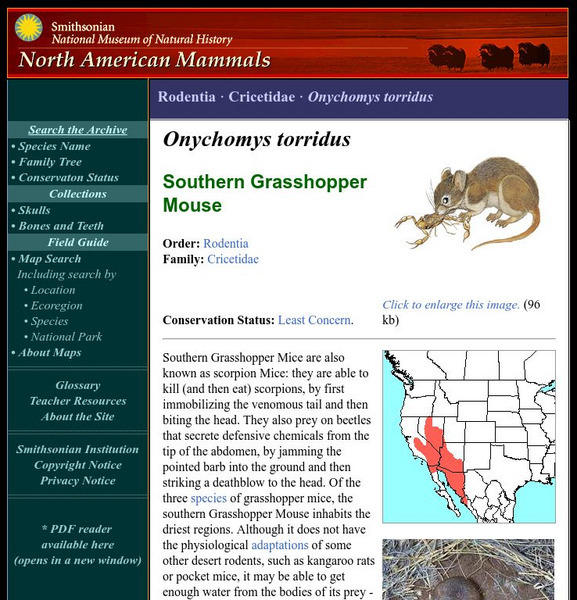Open the Skulls collection
The height and width of the screenshot is (600, 577).
(34, 210)
